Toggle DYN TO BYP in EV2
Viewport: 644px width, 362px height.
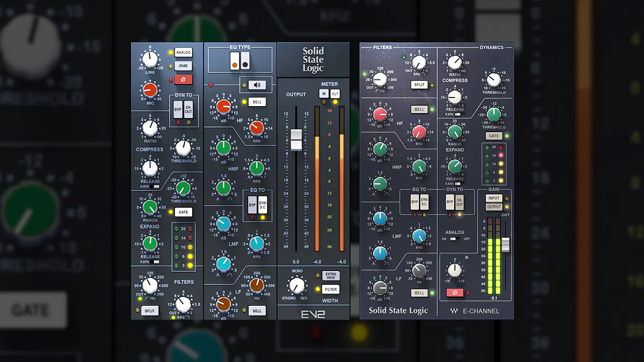[178, 109]
